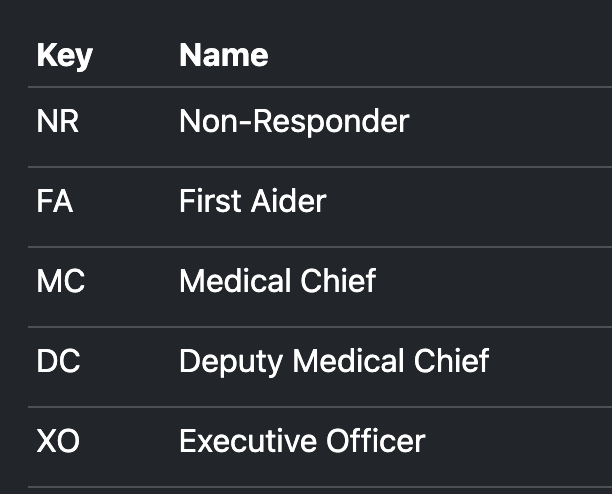Click the First Aider name

coord(252,202)
